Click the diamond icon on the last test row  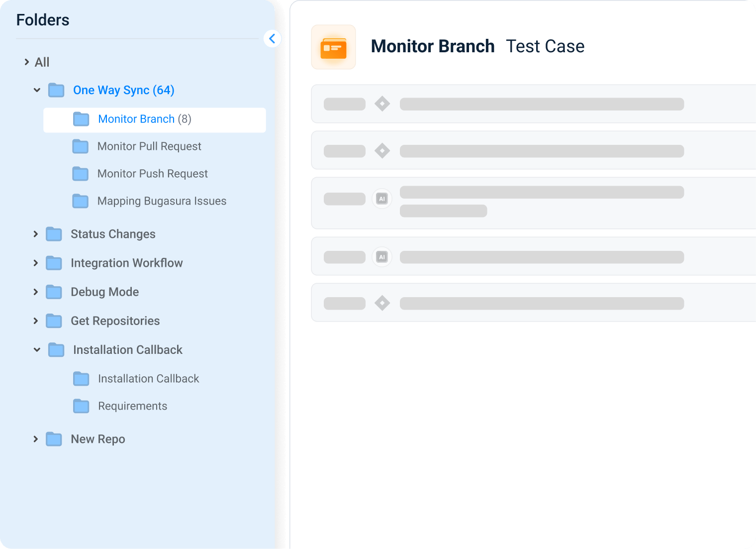tap(382, 303)
